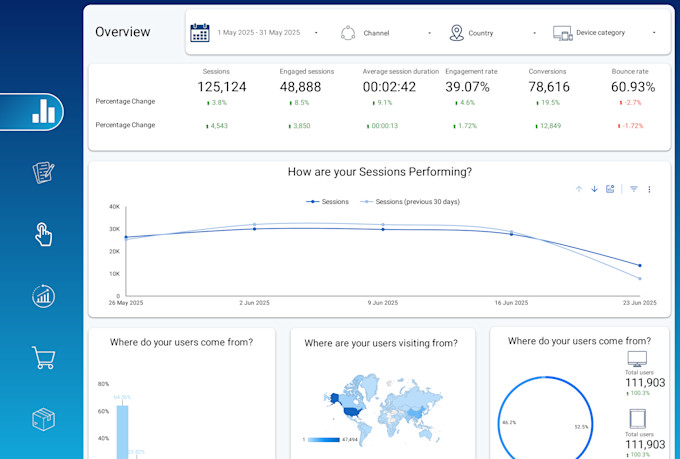Click the world map color scale bar
The image size is (680, 459).
(324, 440)
